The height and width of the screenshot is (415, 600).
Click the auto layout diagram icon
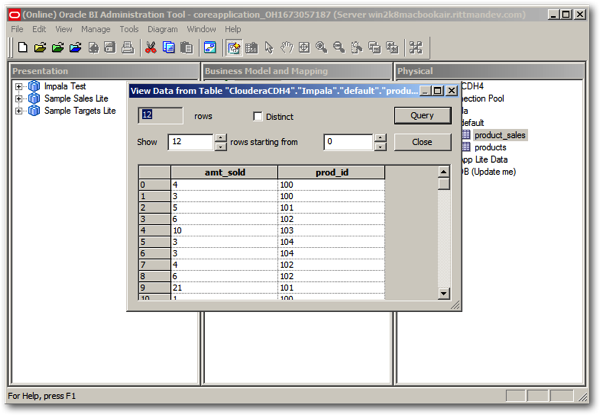(357, 48)
